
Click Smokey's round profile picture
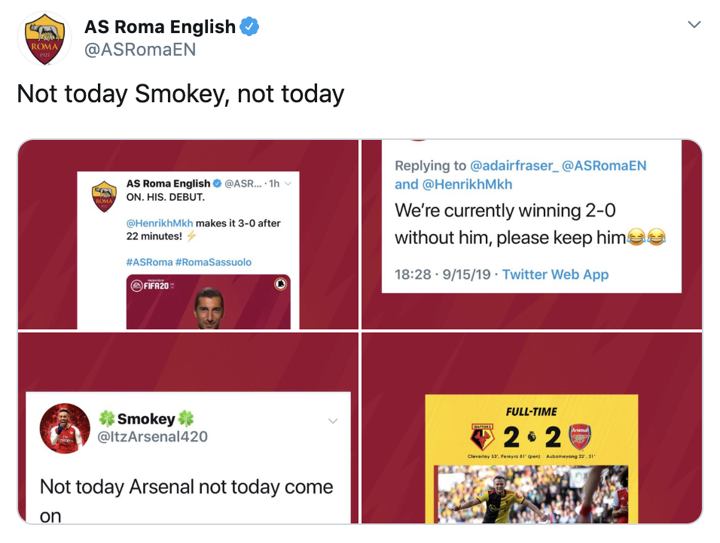(x=65, y=429)
